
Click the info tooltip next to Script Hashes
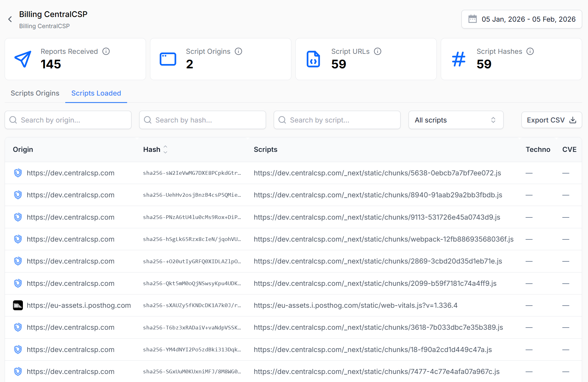coord(531,51)
